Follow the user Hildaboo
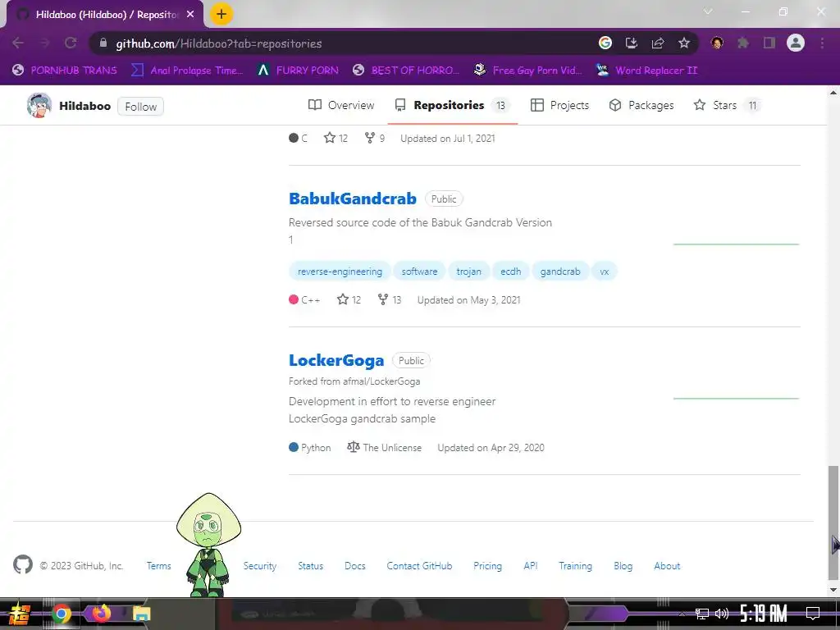Image resolution: width=840 pixels, height=630 pixels. (x=141, y=107)
